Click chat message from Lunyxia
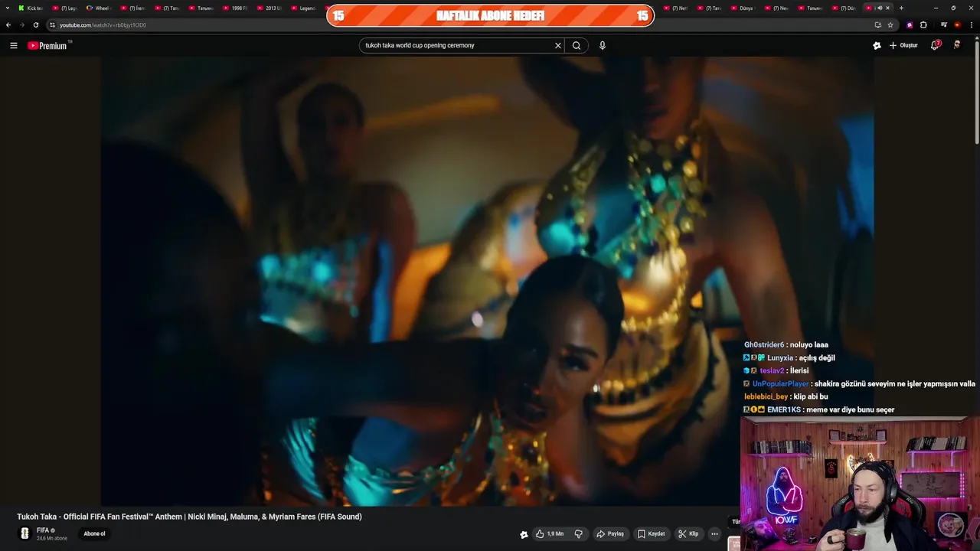The height and width of the screenshot is (551, 980). click(x=789, y=357)
